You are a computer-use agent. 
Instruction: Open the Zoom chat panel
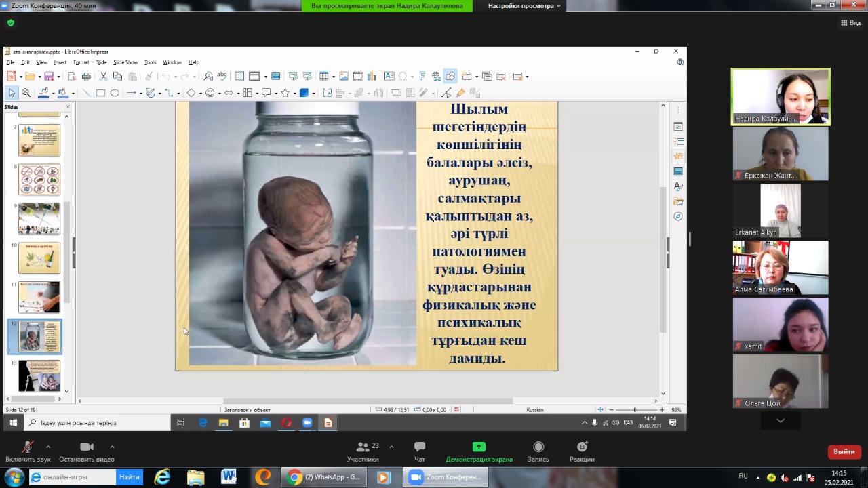pos(420,451)
